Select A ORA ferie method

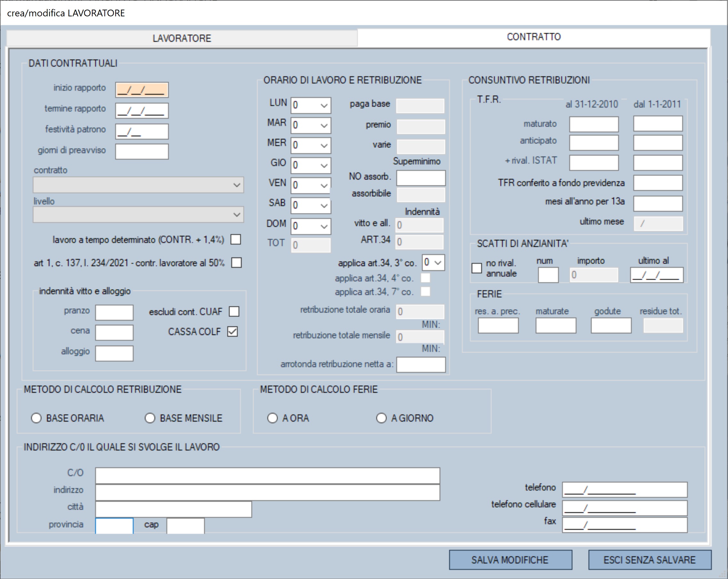point(273,418)
